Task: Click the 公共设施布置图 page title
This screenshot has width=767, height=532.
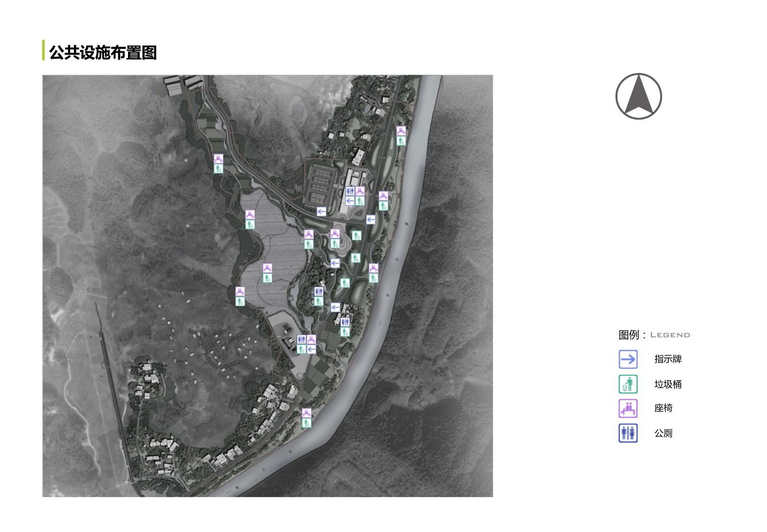Action: click(103, 52)
